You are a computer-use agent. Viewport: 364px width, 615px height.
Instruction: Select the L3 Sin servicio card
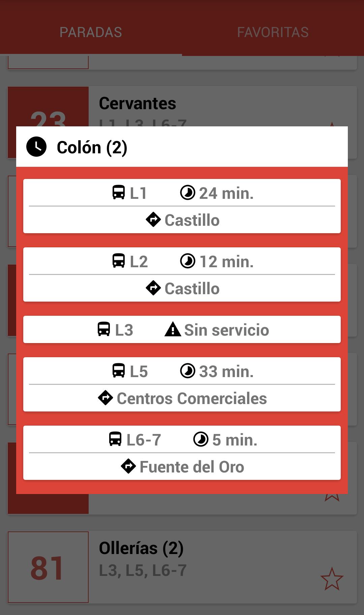coord(182,330)
